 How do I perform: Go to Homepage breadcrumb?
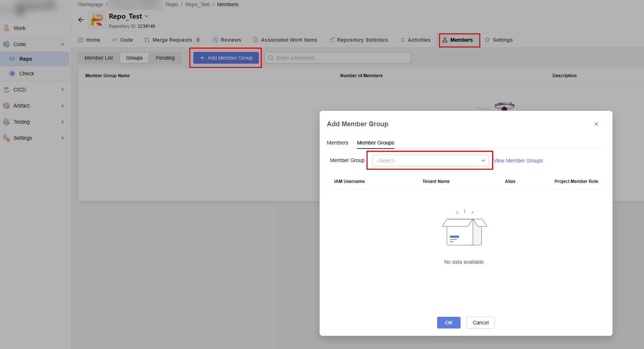(x=90, y=4)
